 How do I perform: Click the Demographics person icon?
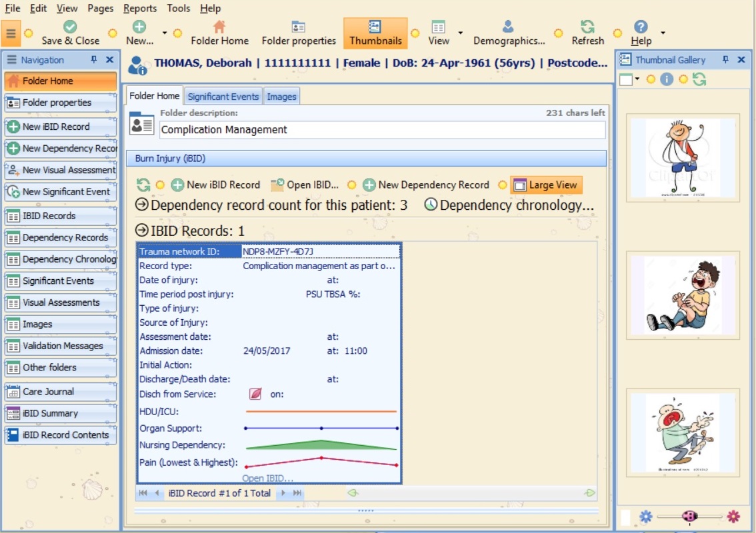coord(508,27)
